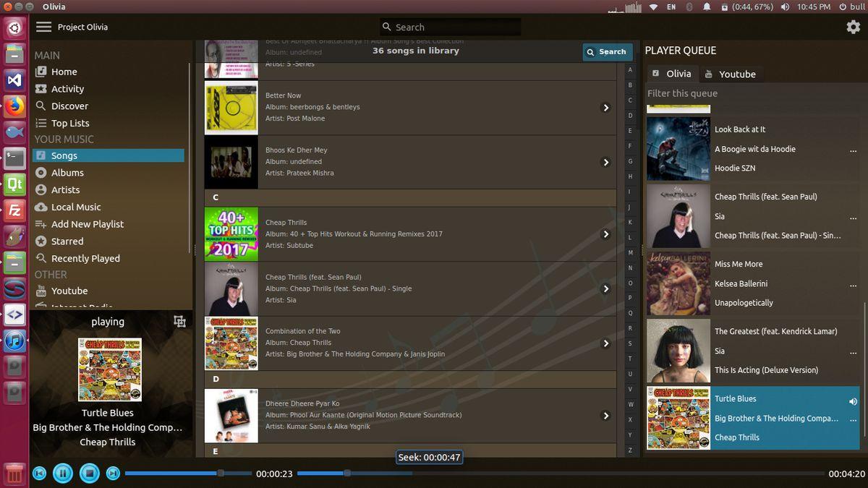The width and height of the screenshot is (868, 488).
Task: Open more options for Turtle Blues queue item
Action: pyautogui.click(x=854, y=419)
